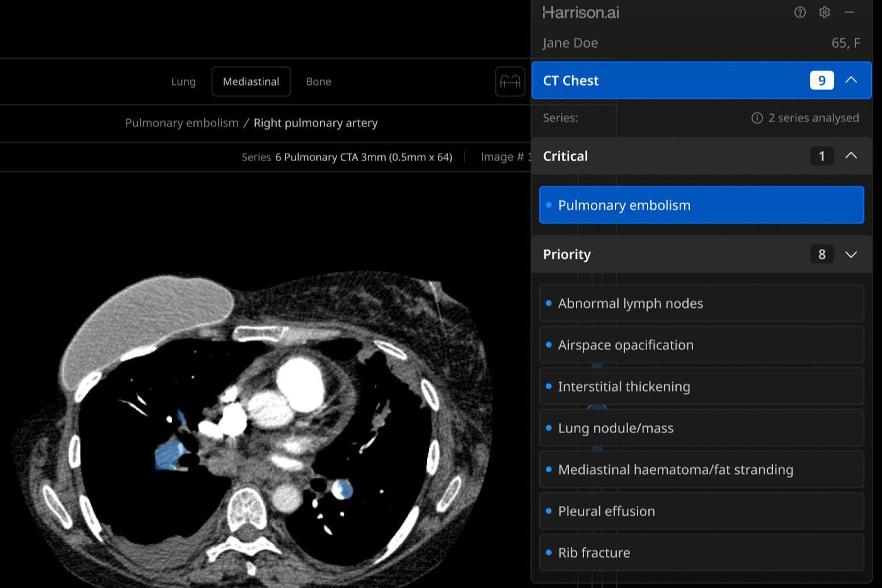This screenshot has height=588, width=882.
Task: Click the measurement overlay icon beside Bone
Action: (x=510, y=82)
